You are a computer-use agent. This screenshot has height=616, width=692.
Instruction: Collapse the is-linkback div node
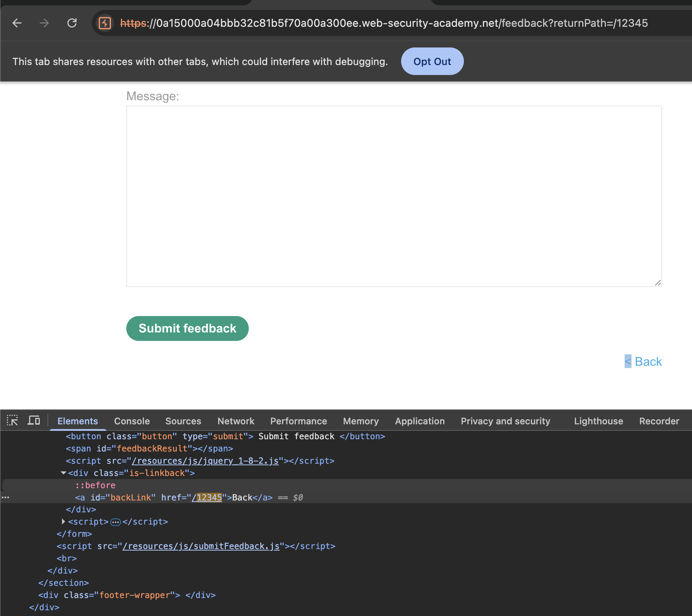[x=64, y=473]
